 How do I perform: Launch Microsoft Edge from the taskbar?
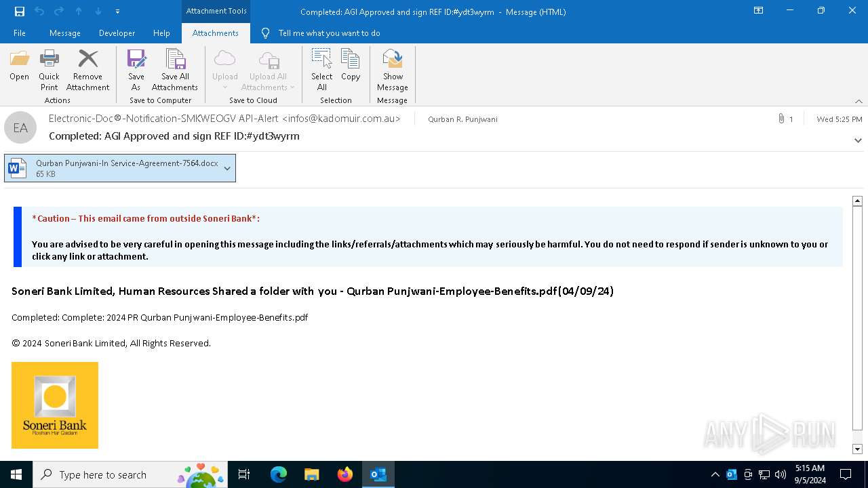[279, 474]
